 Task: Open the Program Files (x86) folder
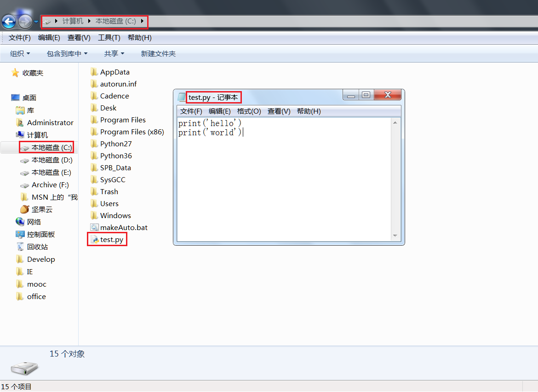tap(132, 132)
